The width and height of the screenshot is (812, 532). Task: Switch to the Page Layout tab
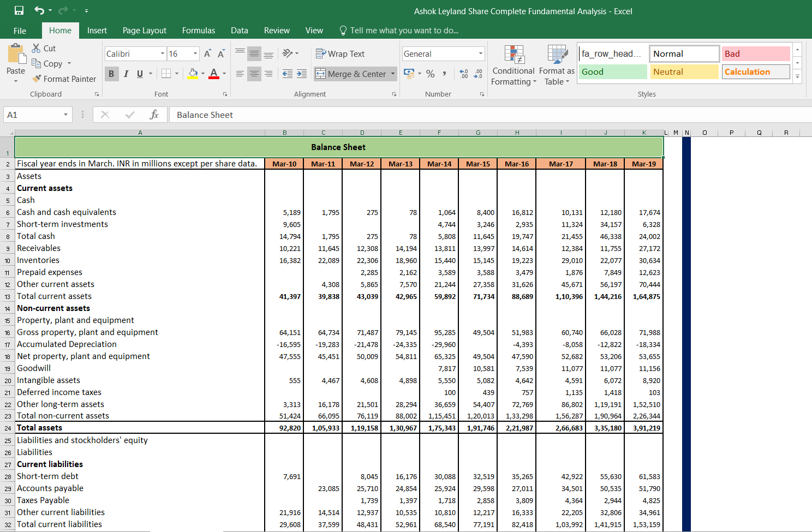click(x=145, y=31)
